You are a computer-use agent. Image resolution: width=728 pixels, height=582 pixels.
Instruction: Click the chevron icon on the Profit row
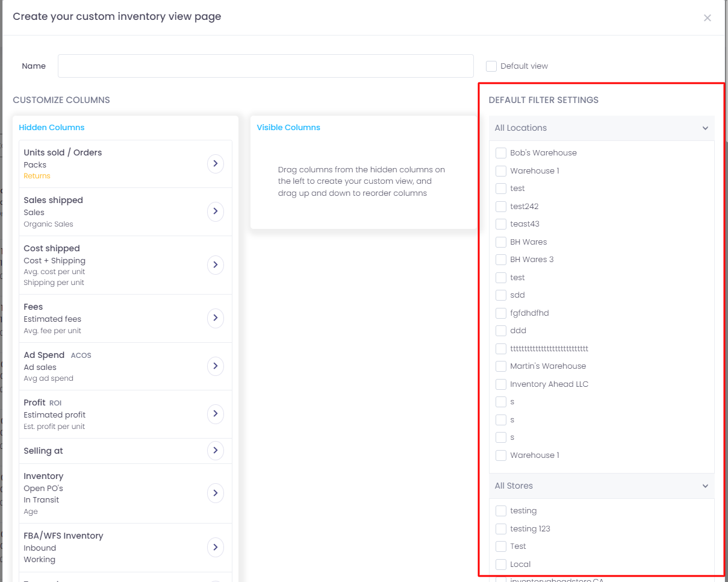(216, 414)
